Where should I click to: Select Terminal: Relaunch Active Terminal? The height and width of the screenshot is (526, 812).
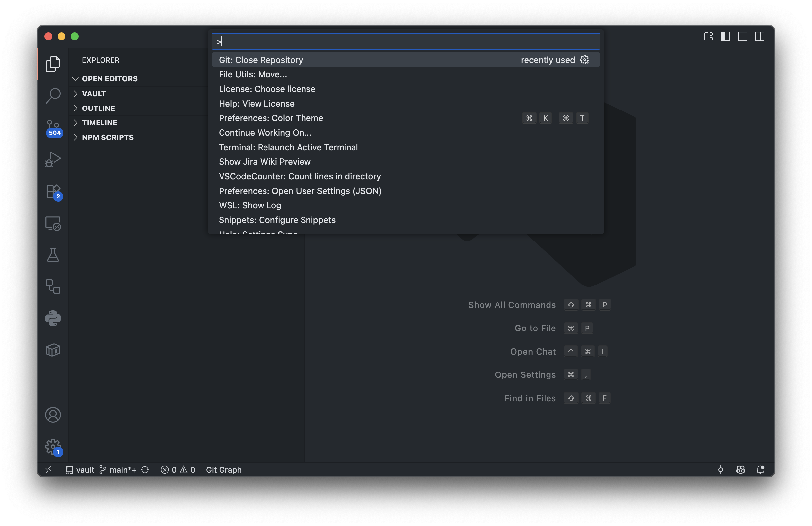[406, 147]
